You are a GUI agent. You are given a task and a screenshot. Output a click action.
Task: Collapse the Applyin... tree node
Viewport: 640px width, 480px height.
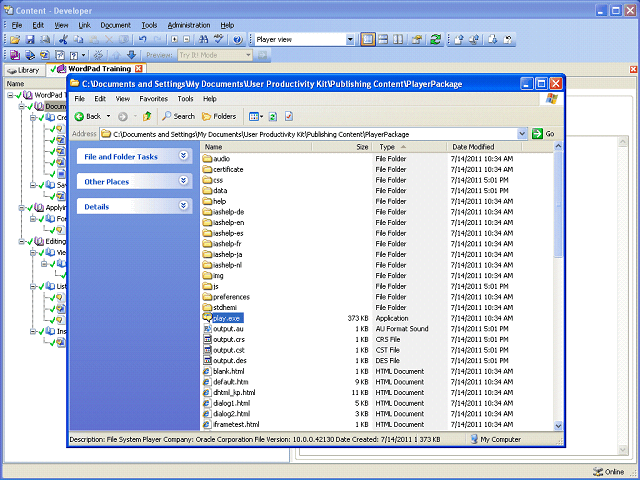click(x=22, y=208)
